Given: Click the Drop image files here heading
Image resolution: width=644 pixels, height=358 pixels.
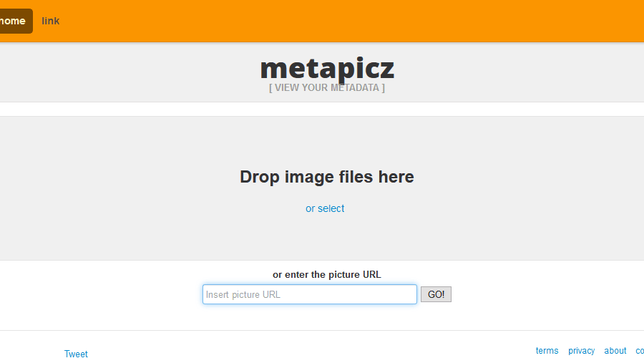Looking at the screenshot, I should tap(327, 177).
